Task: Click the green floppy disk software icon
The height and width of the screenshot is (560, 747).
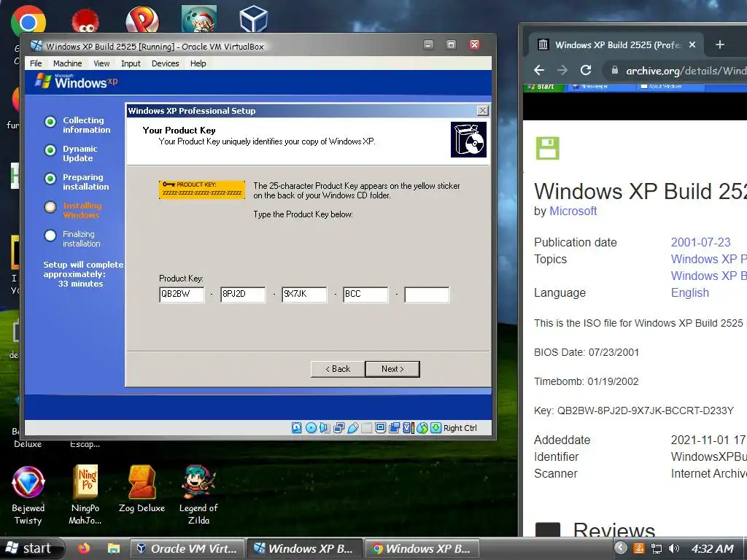Action: (547, 148)
